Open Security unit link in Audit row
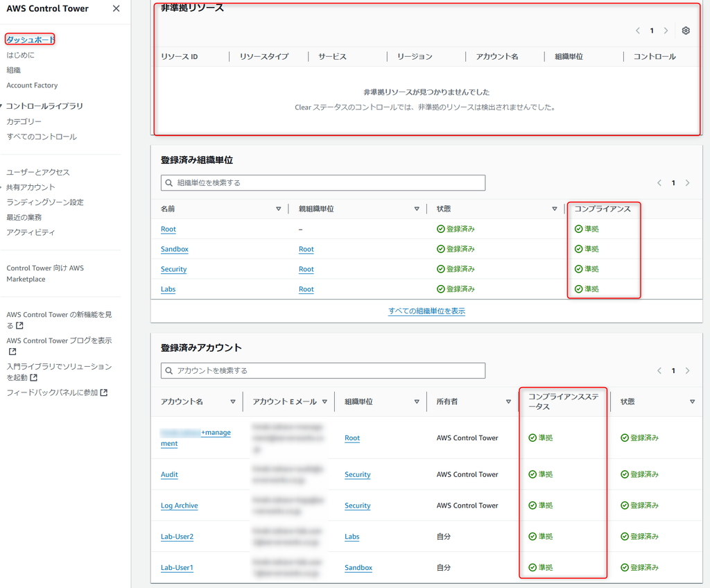 pos(358,474)
